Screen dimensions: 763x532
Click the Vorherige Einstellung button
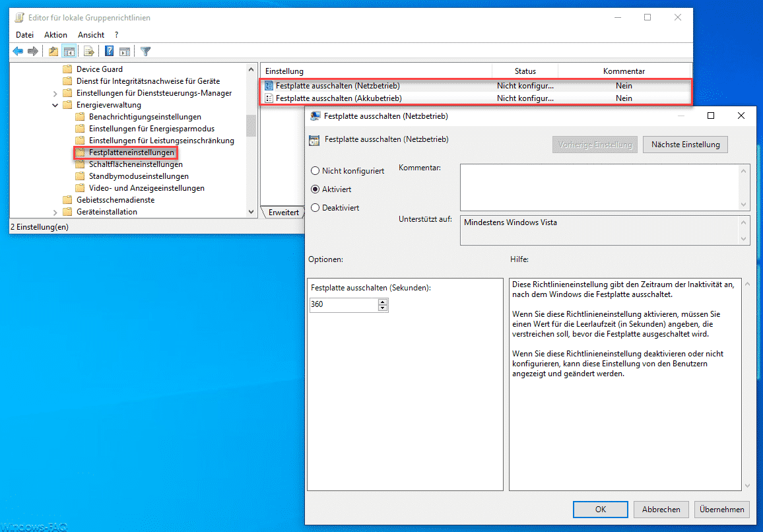pyautogui.click(x=595, y=145)
